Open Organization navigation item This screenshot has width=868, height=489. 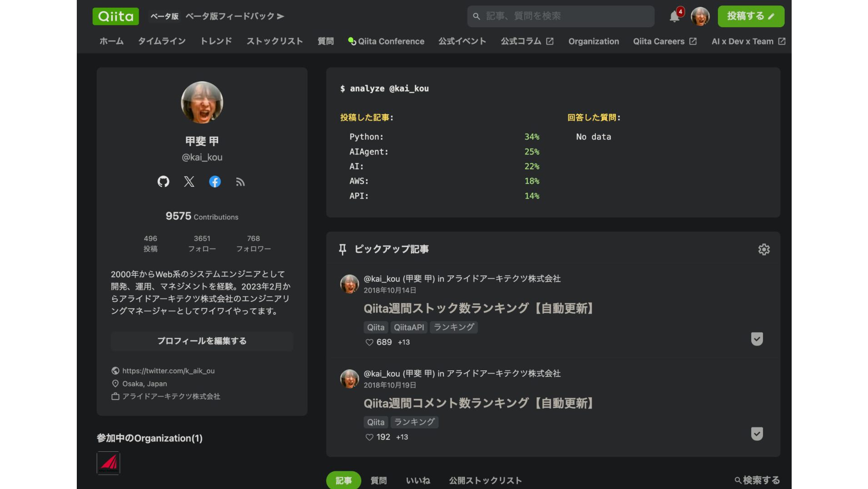coord(594,41)
